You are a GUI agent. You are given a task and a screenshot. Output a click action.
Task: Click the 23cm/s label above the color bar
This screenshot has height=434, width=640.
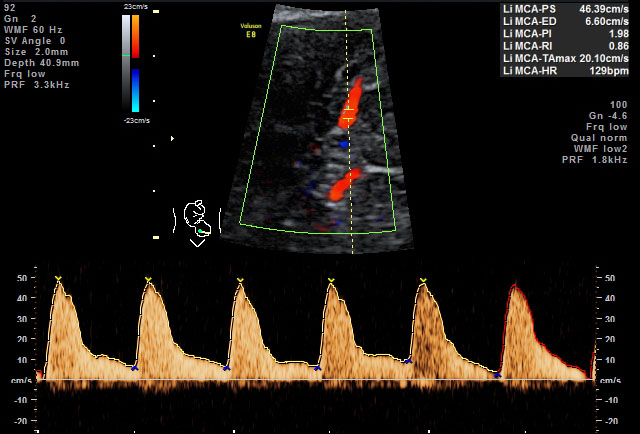click(136, 7)
